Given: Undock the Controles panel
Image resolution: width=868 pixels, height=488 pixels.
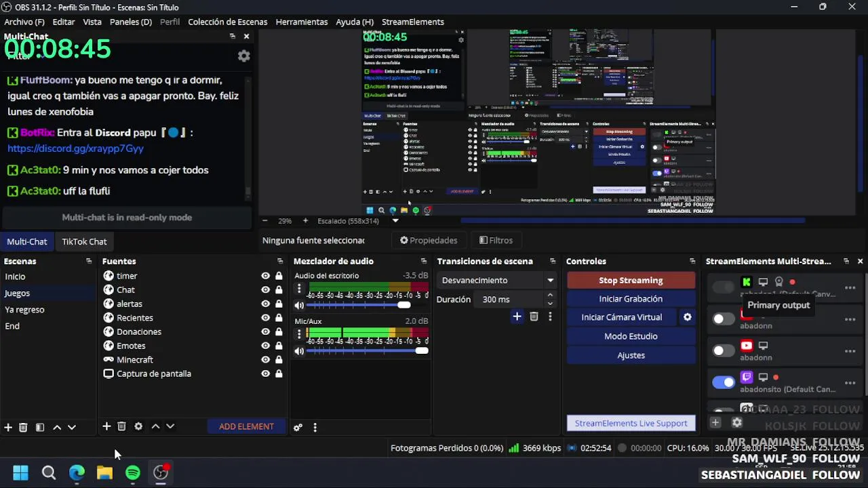Looking at the screenshot, I should (x=692, y=261).
